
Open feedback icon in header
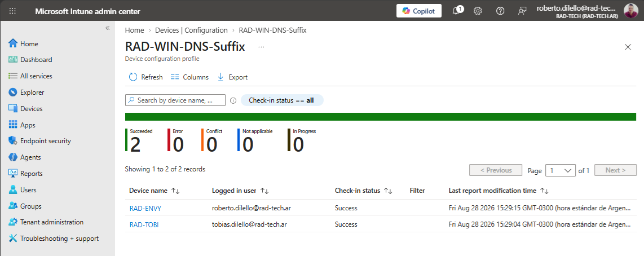(x=522, y=11)
